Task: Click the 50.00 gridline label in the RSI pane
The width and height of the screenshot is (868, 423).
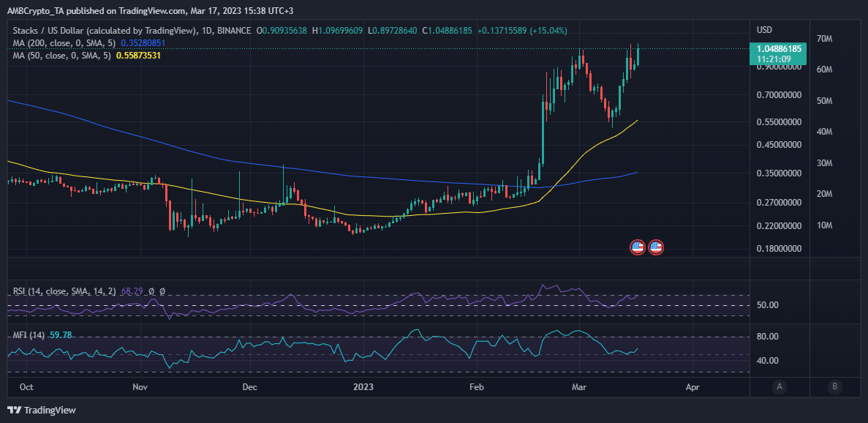Action: [x=767, y=305]
